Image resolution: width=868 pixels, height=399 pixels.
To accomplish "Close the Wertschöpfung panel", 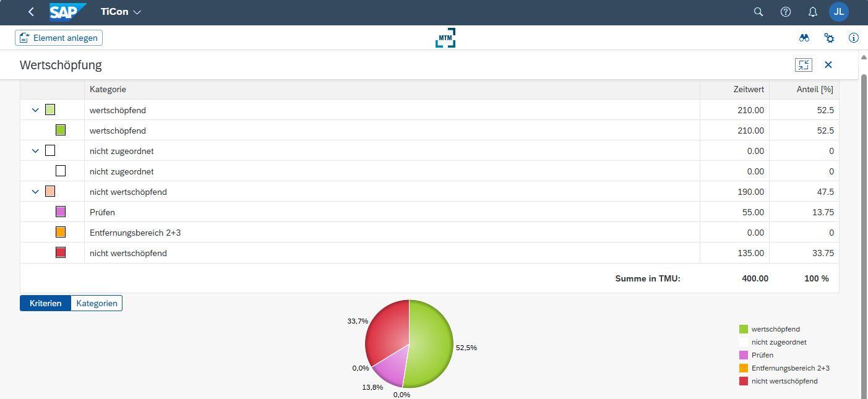I will pyautogui.click(x=828, y=65).
